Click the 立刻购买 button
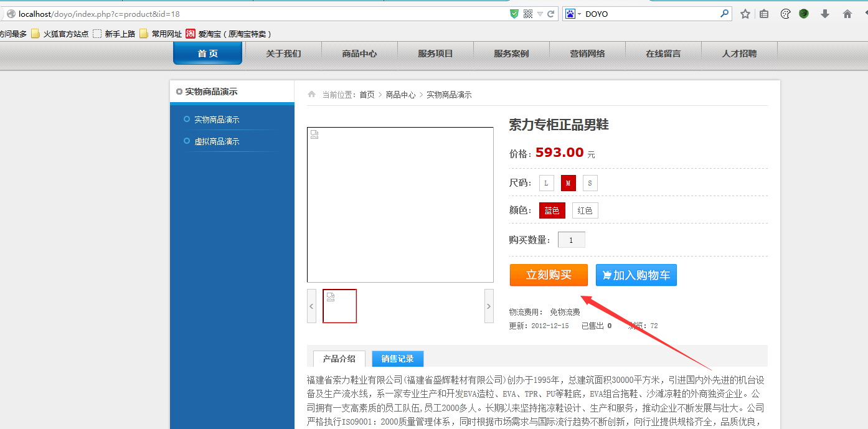Image resolution: width=868 pixels, height=429 pixels. pyautogui.click(x=549, y=275)
